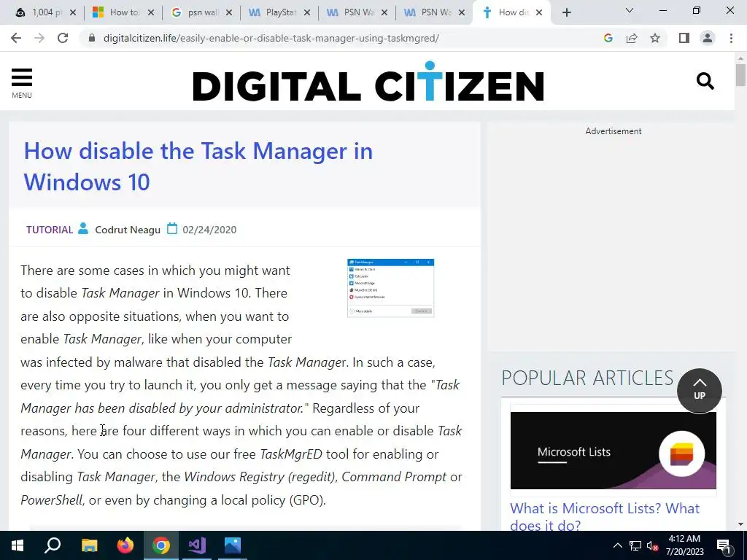The image size is (747, 560).
Task: Click the author person icon
Action: coord(83,228)
